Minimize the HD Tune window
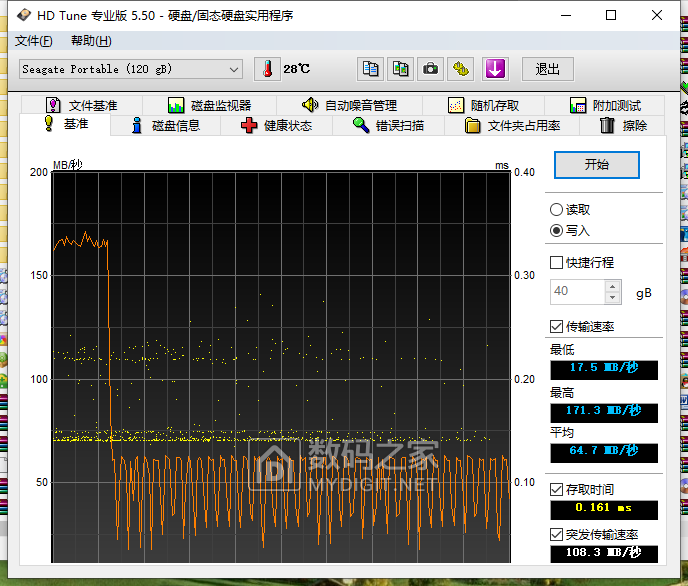Image resolution: width=688 pixels, height=586 pixels. point(566,15)
